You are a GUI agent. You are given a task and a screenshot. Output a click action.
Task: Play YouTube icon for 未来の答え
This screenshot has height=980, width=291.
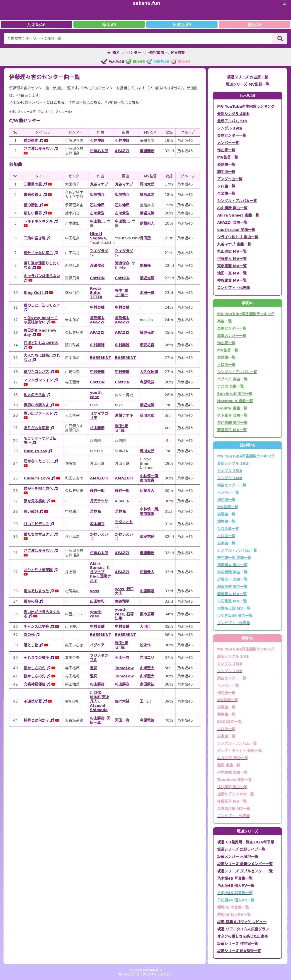[x=49, y=194]
